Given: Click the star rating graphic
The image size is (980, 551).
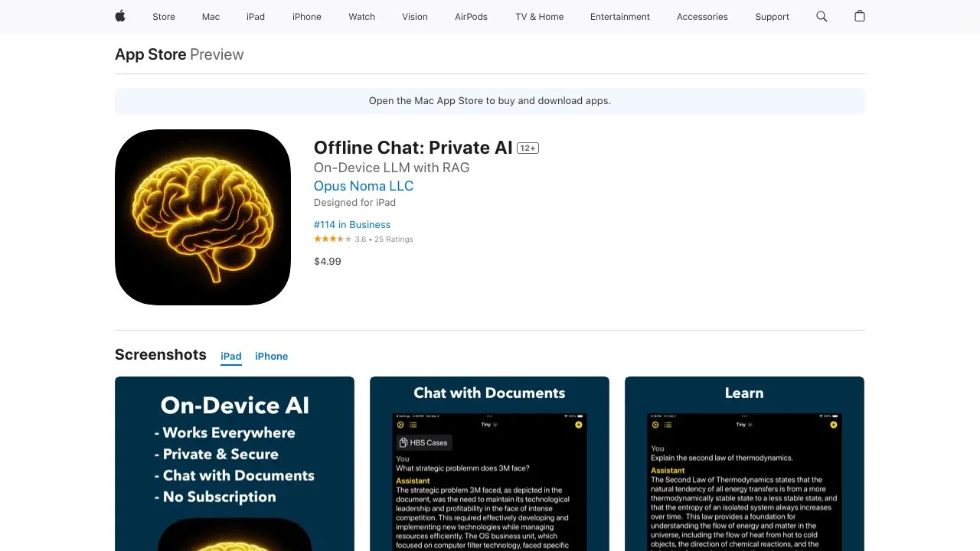Looking at the screenshot, I should [x=333, y=240].
